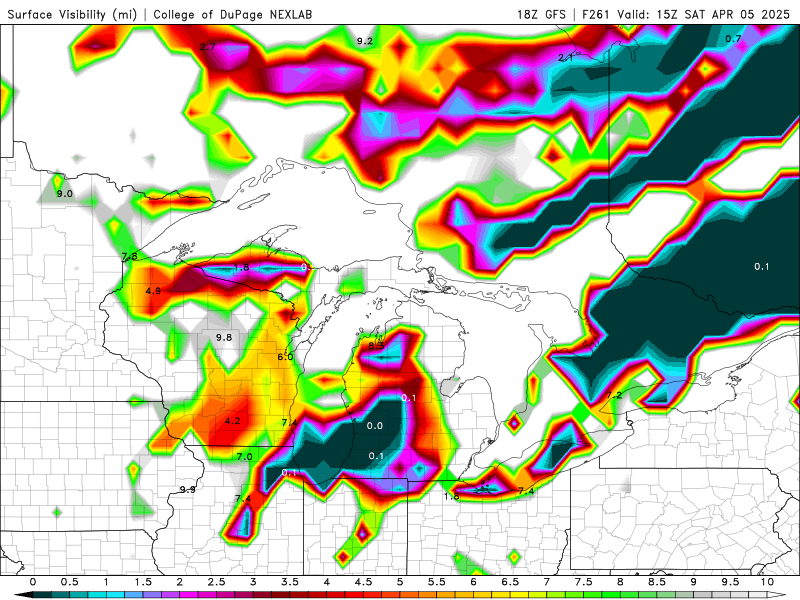Screen dimensions: 800x600
Task: Click colorbar tick label '0.5'
Action: coord(69,582)
